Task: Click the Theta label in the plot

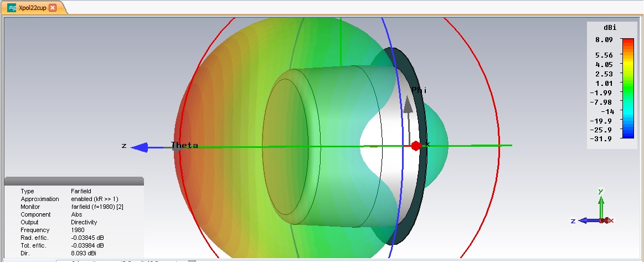Action: [x=184, y=145]
